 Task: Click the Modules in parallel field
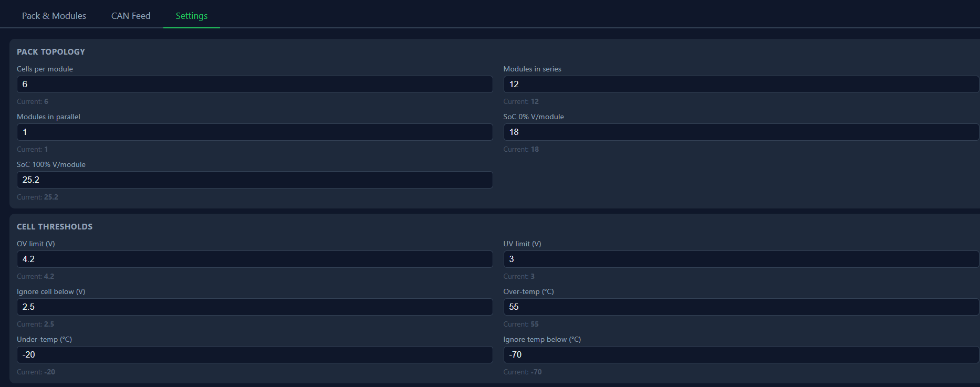pos(255,132)
